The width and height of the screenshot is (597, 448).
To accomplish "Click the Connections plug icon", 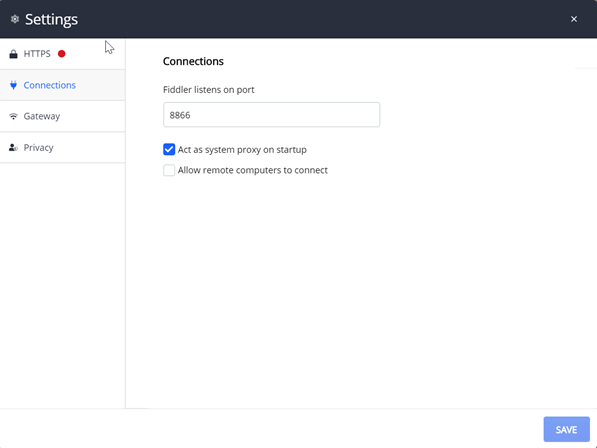I will point(13,85).
